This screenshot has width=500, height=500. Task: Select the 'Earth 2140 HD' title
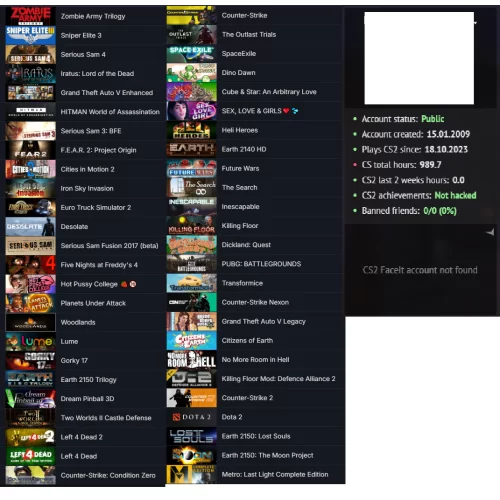coord(244,149)
